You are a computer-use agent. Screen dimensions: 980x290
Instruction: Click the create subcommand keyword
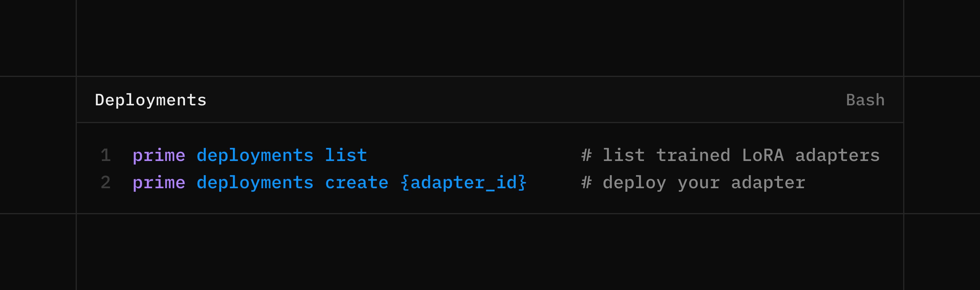(x=356, y=183)
